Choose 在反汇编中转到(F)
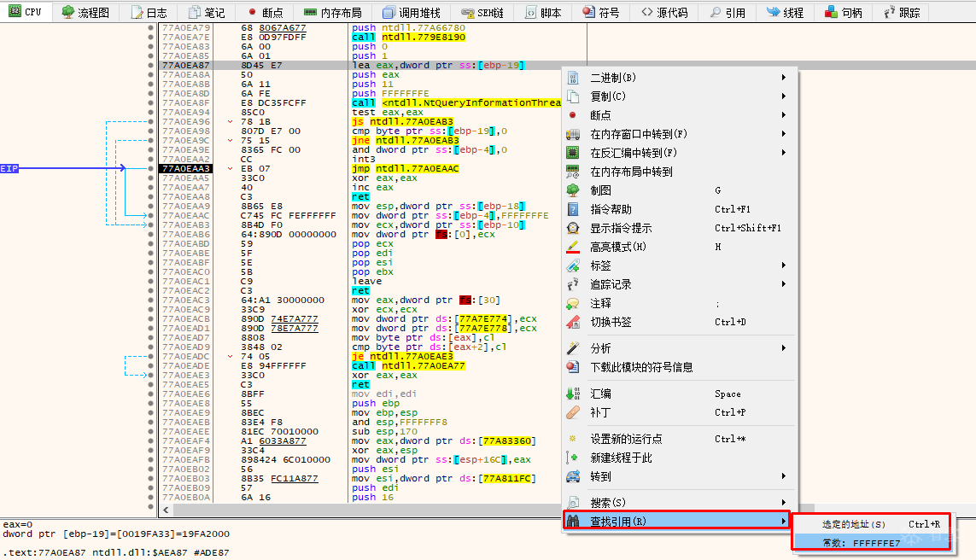Screen dimensions: 976x560 pyautogui.click(x=680, y=153)
